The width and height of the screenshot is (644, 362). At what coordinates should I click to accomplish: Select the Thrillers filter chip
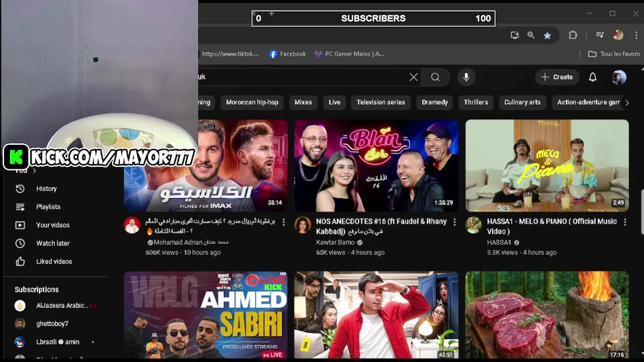pos(476,102)
